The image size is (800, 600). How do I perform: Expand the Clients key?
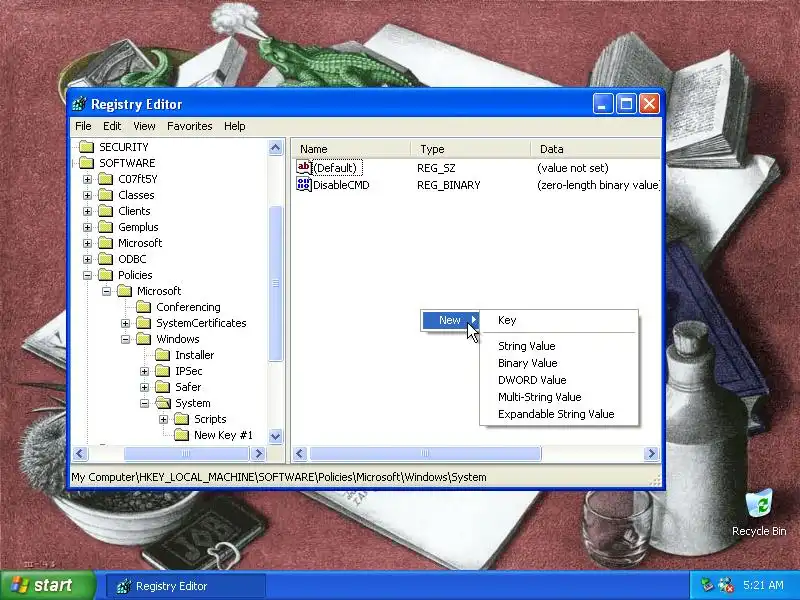coord(87,211)
